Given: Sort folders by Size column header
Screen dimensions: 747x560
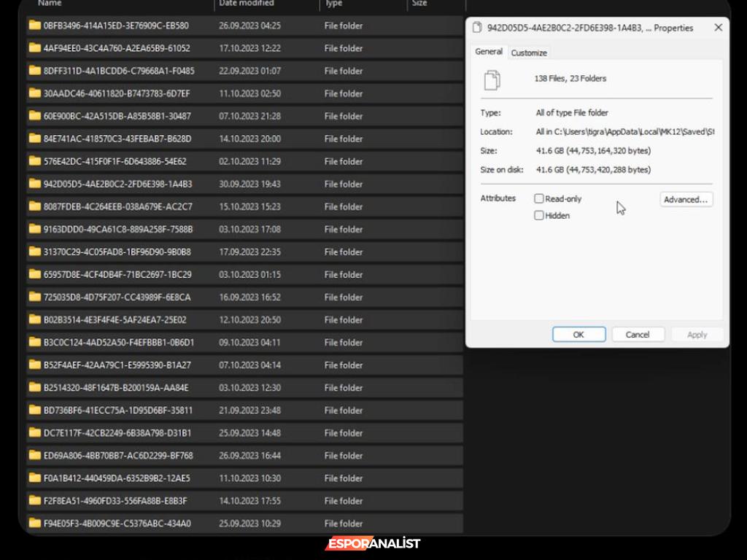Looking at the screenshot, I should pyautogui.click(x=419, y=4).
